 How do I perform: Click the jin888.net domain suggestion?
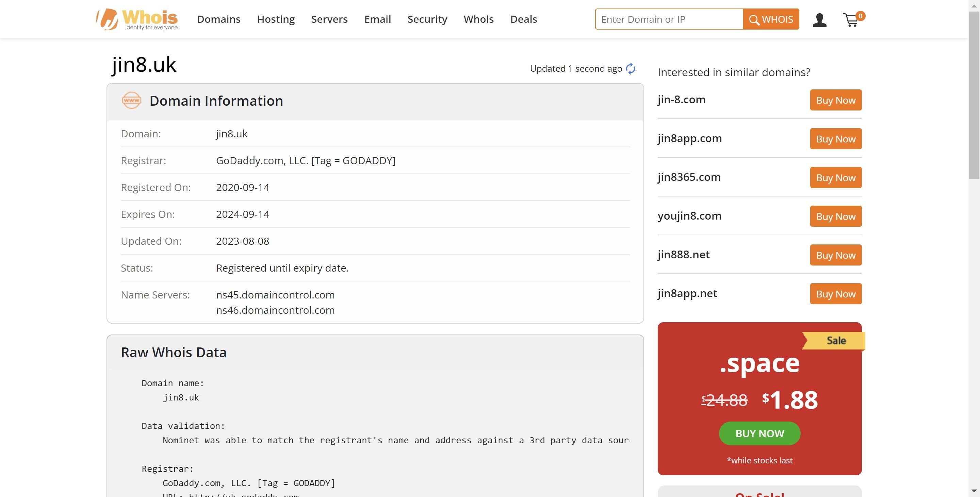[684, 255]
